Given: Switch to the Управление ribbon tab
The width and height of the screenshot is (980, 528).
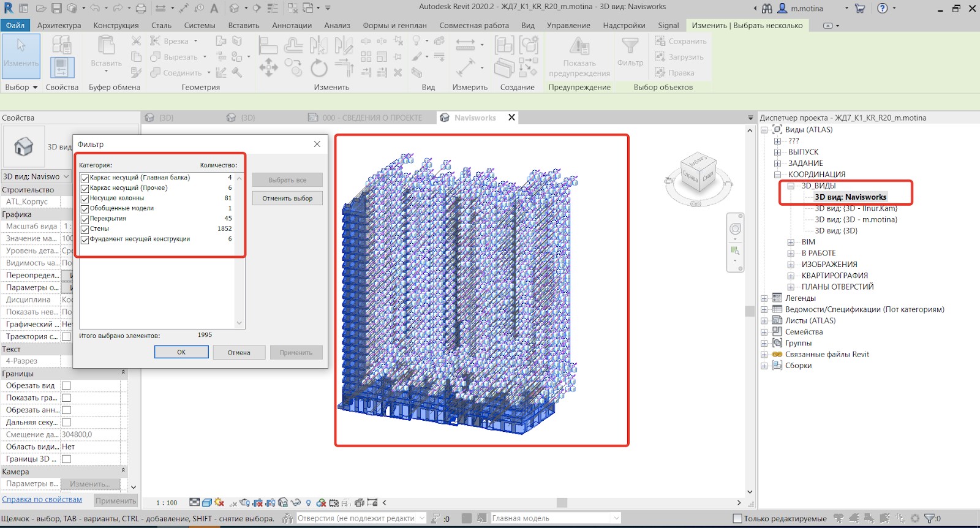Looking at the screenshot, I should pos(568,25).
